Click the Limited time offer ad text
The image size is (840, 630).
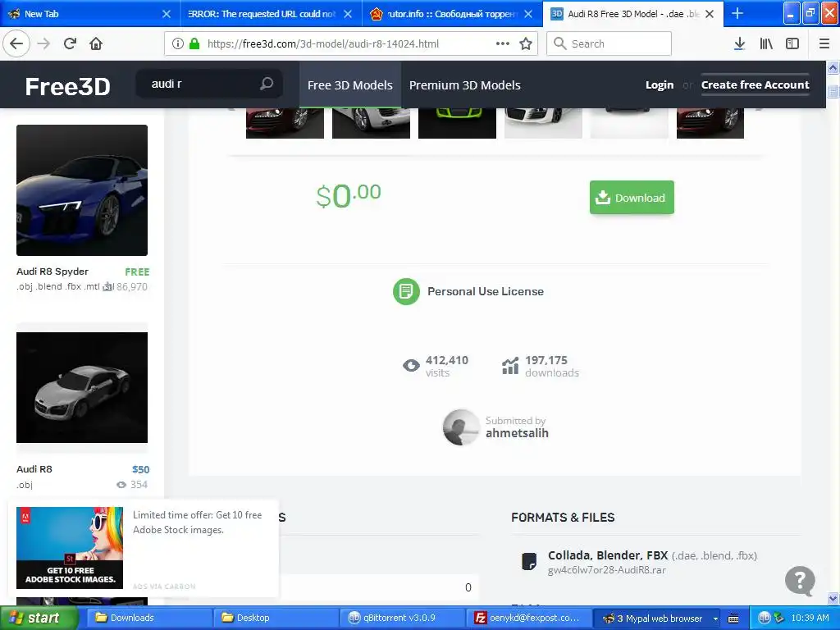(x=197, y=523)
